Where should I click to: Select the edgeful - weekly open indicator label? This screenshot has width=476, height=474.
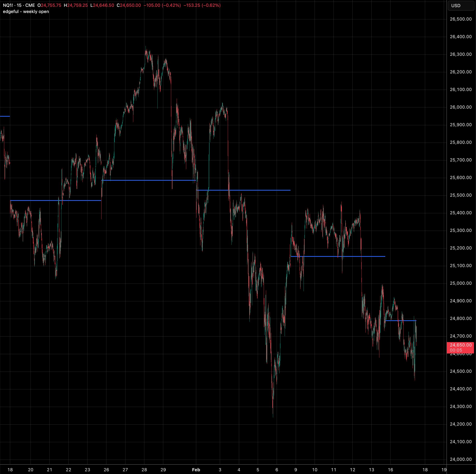point(26,12)
